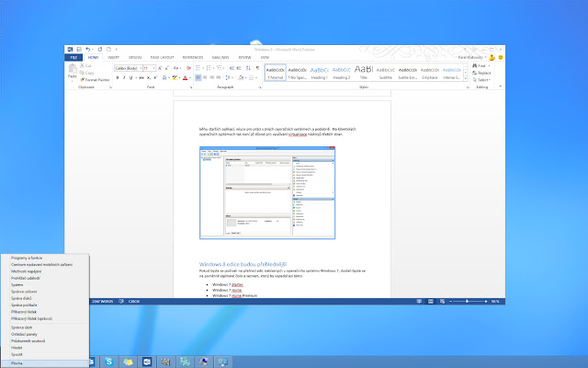
Task: Open the FILE tab
Action: tap(73, 57)
